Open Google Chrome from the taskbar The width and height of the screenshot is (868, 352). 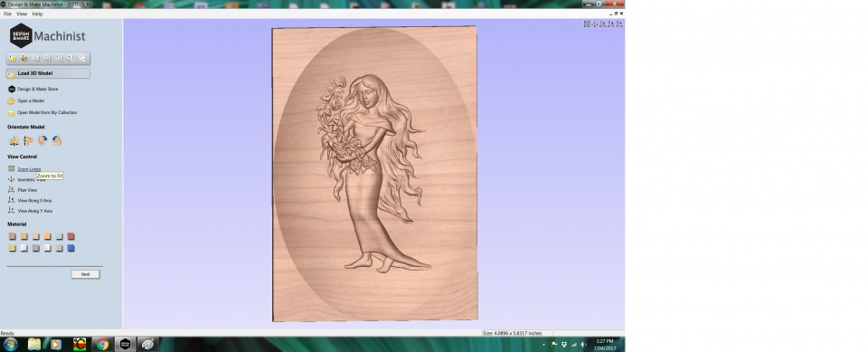coord(102,344)
